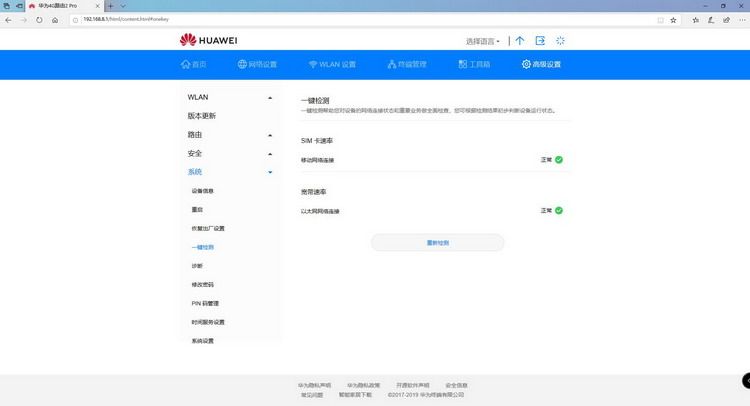Expand the 安全 sidebar section

click(x=230, y=154)
